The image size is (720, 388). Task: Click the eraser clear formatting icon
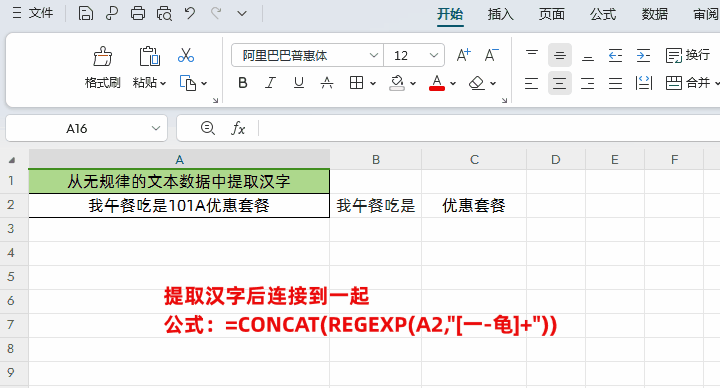tap(477, 83)
